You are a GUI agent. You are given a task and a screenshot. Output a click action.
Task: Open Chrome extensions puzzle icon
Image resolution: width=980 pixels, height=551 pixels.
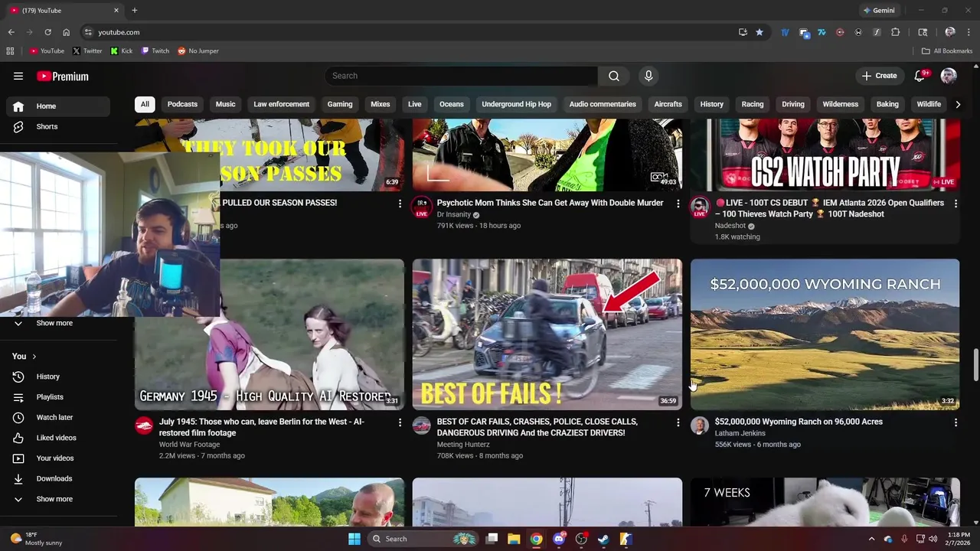(895, 32)
